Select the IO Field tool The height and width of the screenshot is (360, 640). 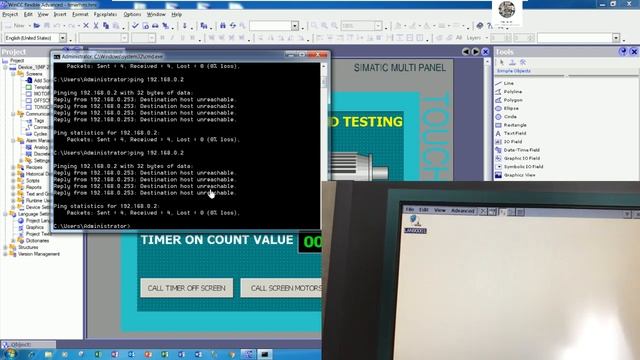click(x=513, y=142)
